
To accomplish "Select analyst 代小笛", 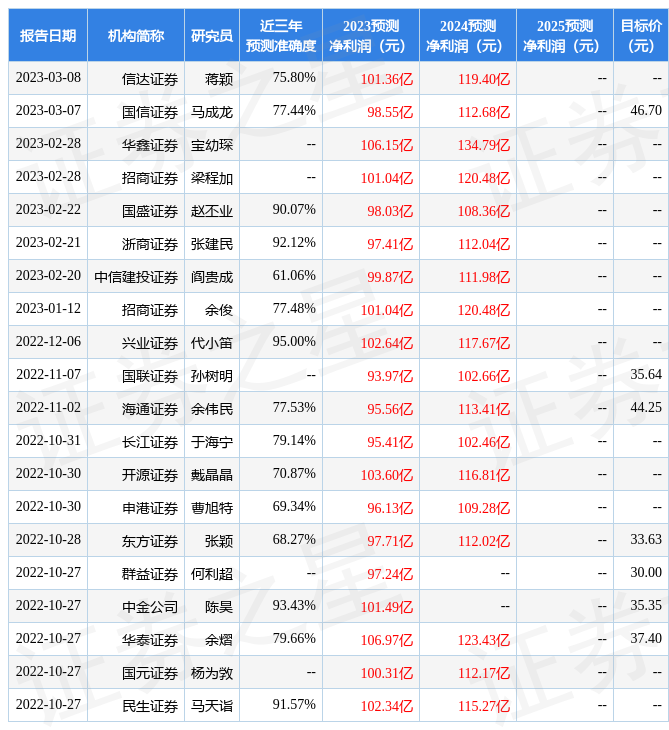I will pos(211,344).
